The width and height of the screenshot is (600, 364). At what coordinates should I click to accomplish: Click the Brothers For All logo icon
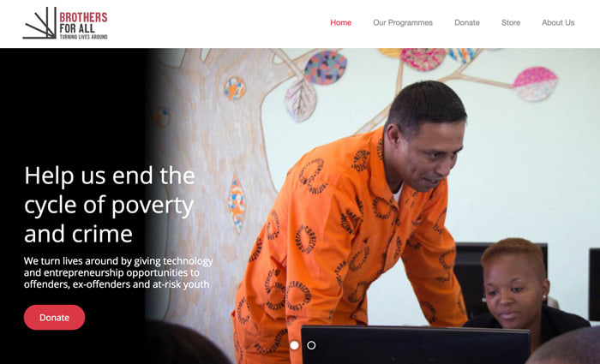pos(39,23)
